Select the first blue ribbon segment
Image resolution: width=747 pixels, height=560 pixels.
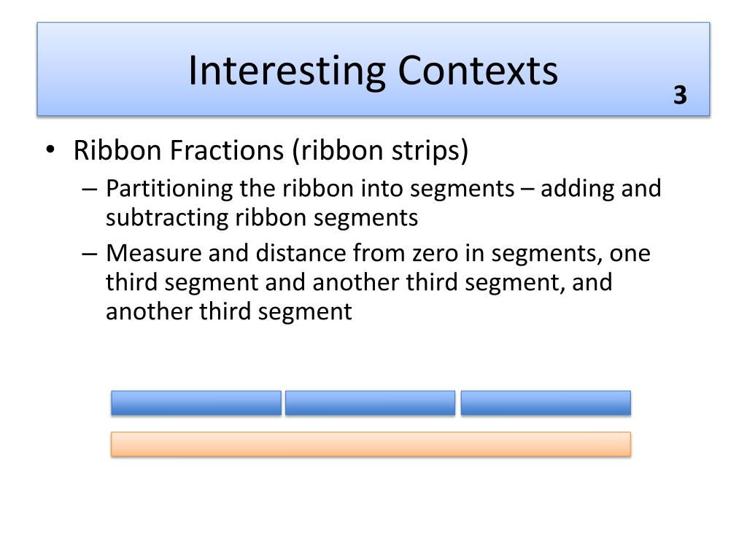click(x=196, y=402)
